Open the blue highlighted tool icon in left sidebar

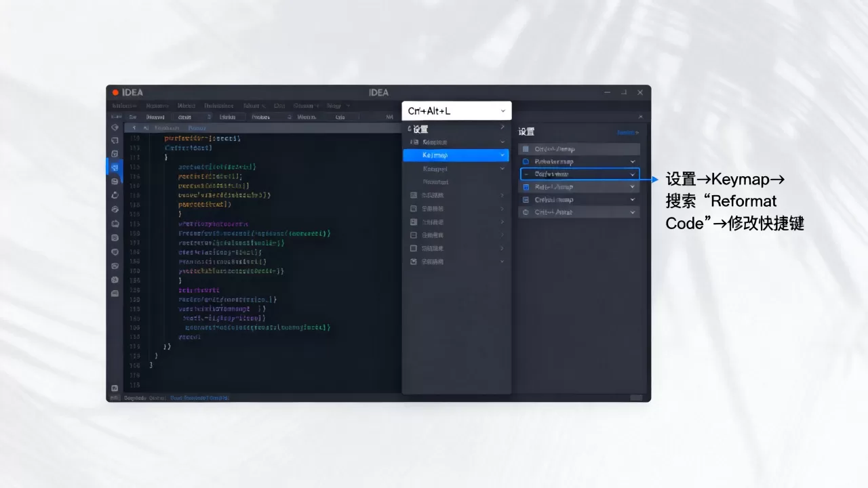pos(115,167)
